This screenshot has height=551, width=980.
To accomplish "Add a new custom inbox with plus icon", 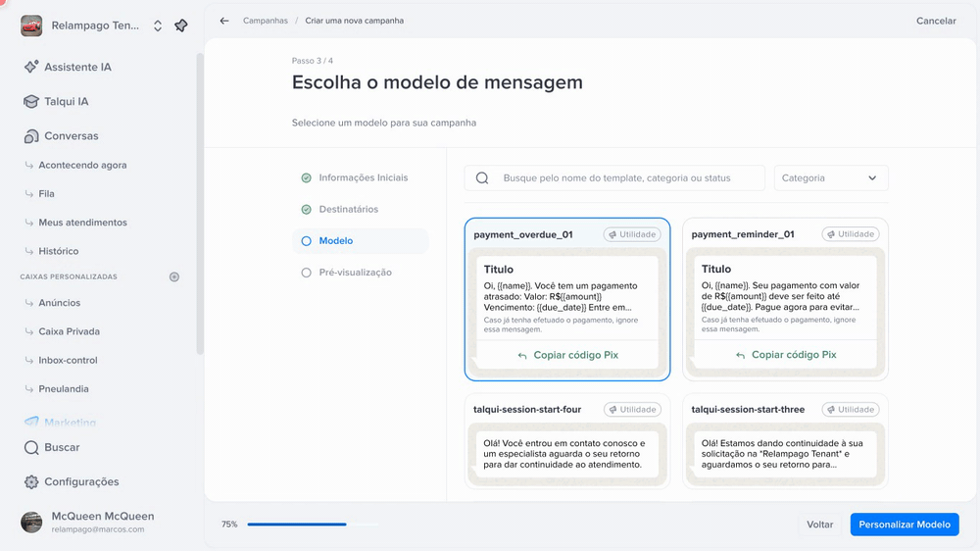I will pos(174,276).
